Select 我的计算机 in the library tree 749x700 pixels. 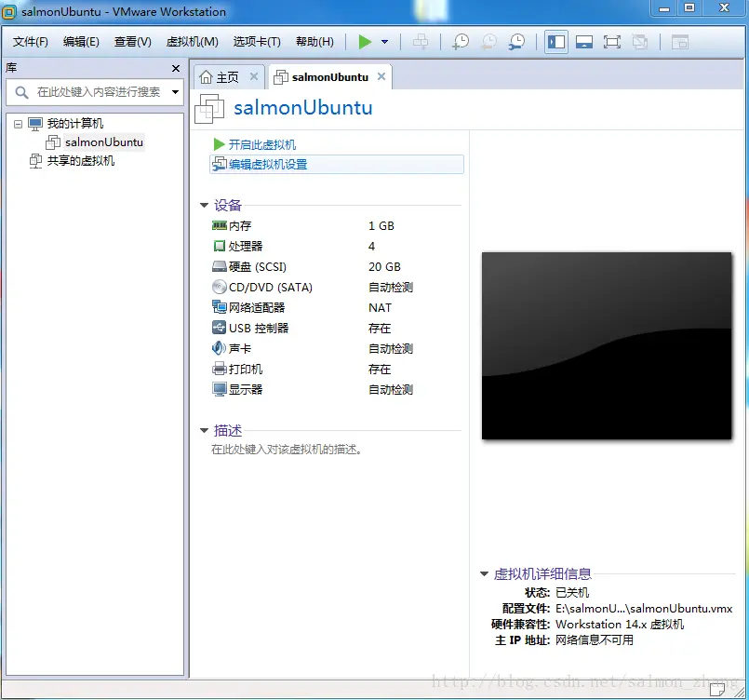point(75,124)
